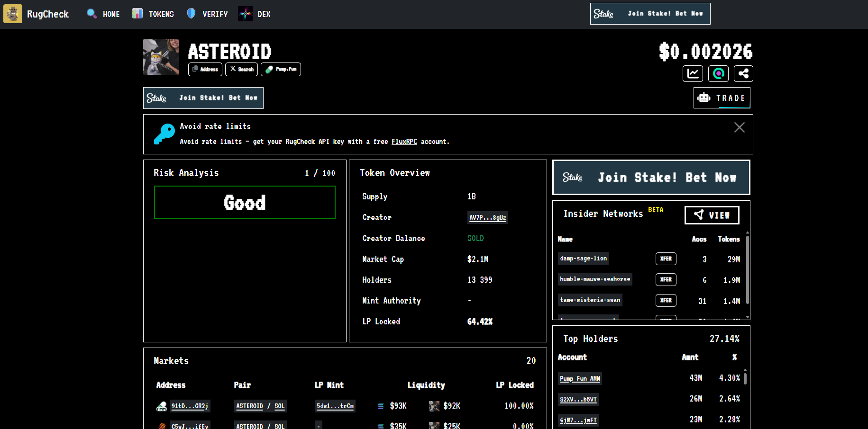868x429 pixels.
Task: Select the tame-wisteria-swan insider network
Action: [590, 300]
